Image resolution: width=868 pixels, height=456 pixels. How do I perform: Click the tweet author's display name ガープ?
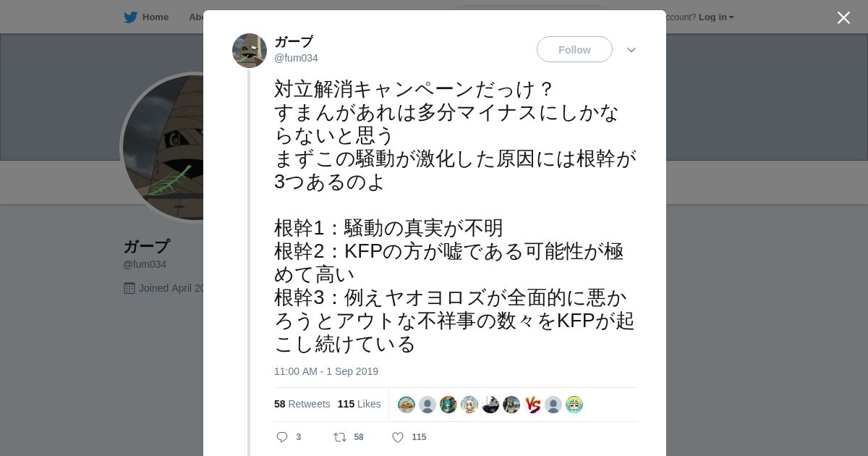(x=294, y=42)
